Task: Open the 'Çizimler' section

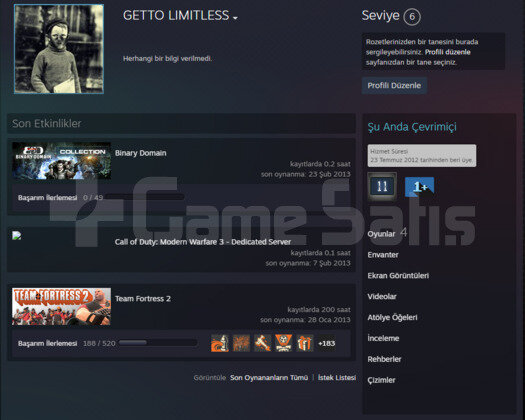Action: coord(381,380)
